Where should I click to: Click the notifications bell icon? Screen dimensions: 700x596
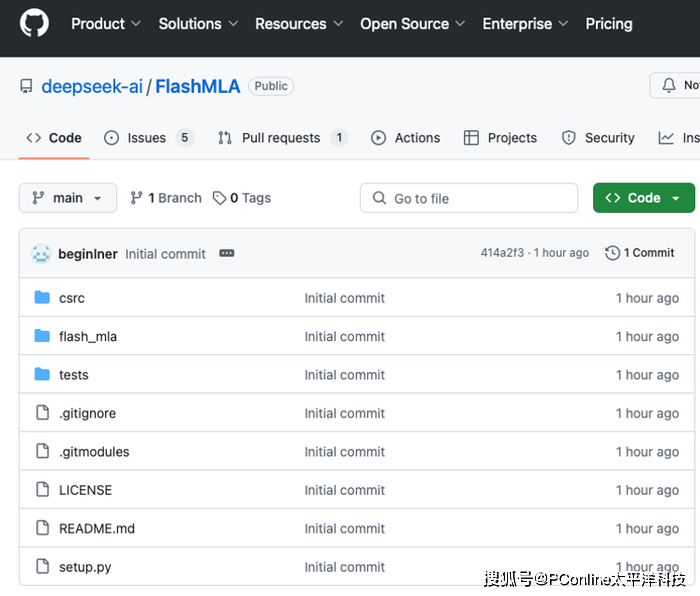click(x=669, y=86)
